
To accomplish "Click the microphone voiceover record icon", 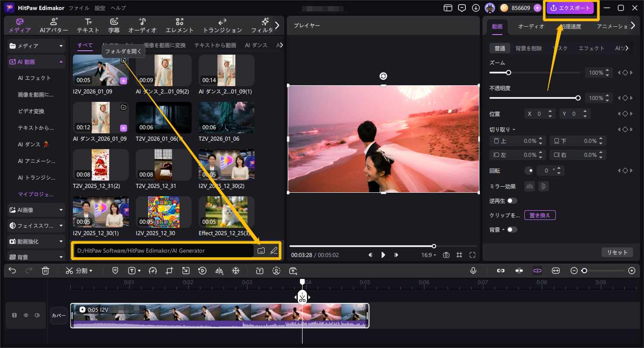I will coord(473,271).
